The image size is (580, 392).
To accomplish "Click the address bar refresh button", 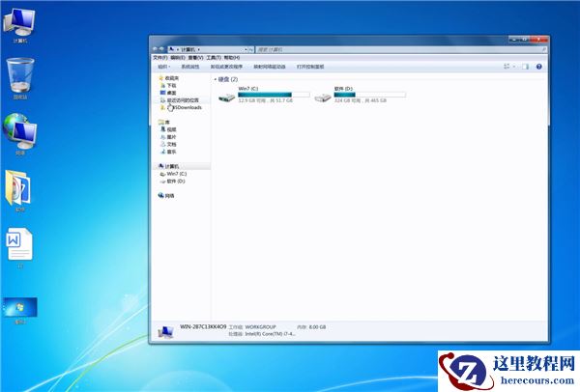I will point(251,49).
